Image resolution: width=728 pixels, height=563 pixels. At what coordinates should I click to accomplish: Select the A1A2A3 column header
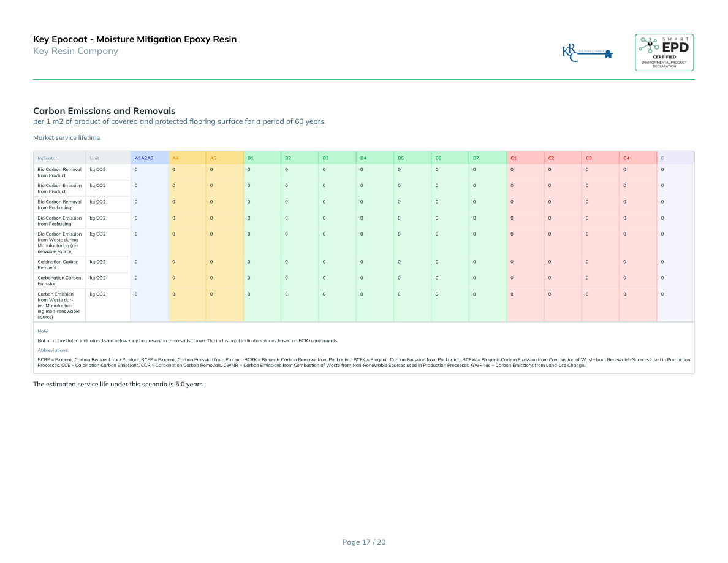click(144, 158)
